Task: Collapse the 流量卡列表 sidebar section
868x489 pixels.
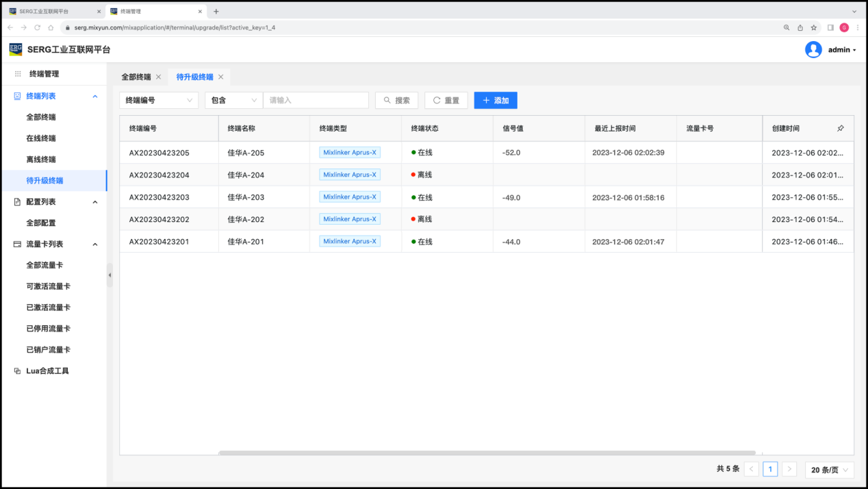Action: [x=95, y=244]
